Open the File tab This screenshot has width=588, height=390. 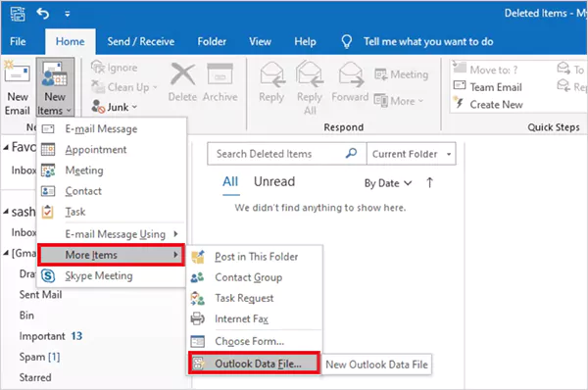tap(18, 41)
